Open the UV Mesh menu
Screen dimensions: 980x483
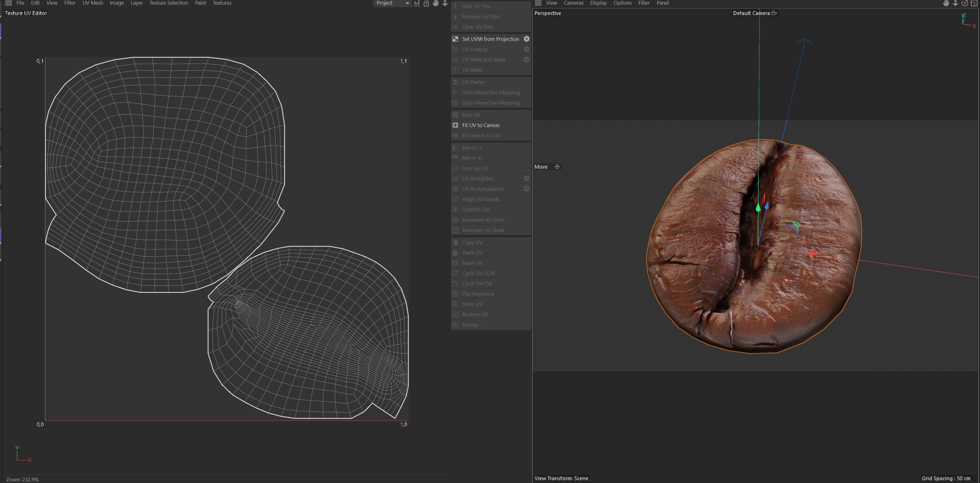click(92, 3)
